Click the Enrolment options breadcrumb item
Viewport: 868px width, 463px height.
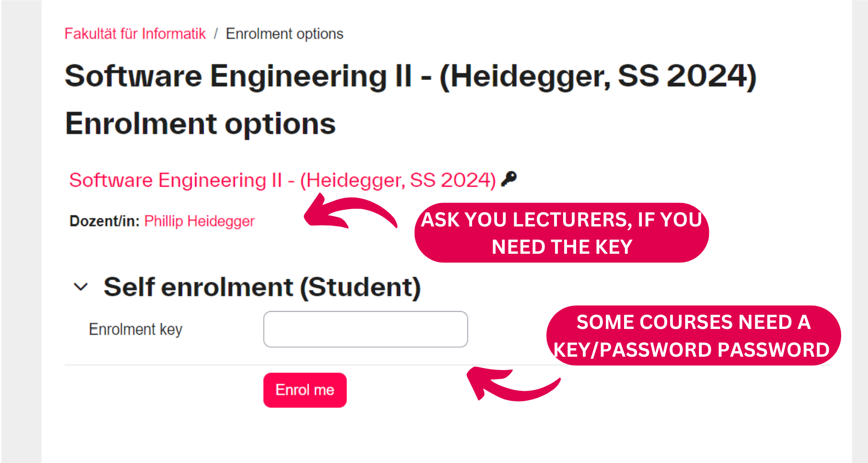pos(284,34)
